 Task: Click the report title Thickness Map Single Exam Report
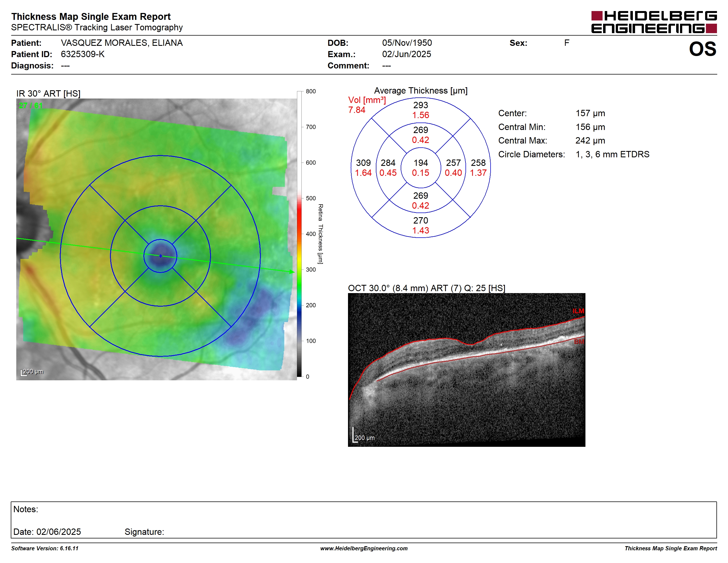pyautogui.click(x=91, y=17)
